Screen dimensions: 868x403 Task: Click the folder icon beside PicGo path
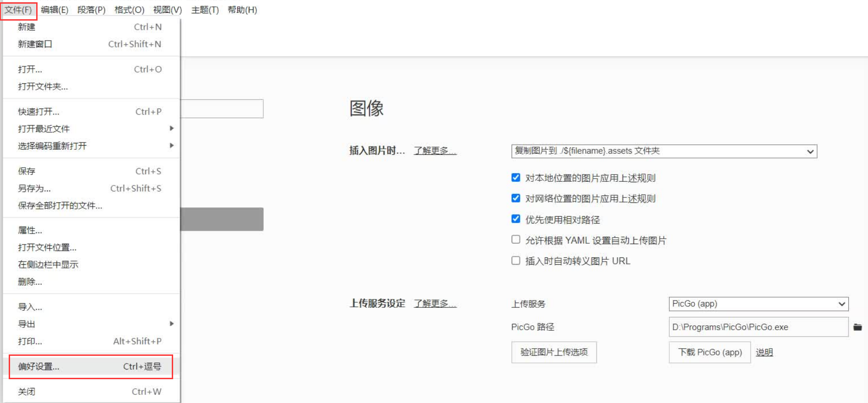coord(857,327)
